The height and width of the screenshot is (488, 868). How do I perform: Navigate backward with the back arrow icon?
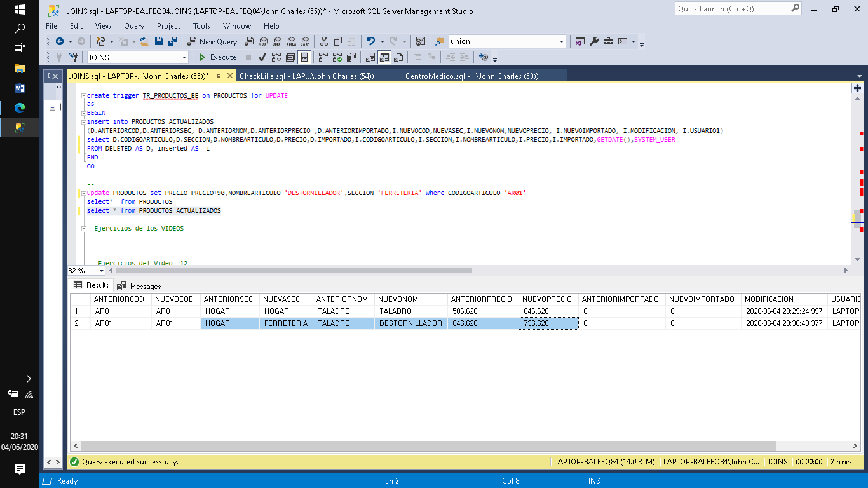[x=59, y=41]
